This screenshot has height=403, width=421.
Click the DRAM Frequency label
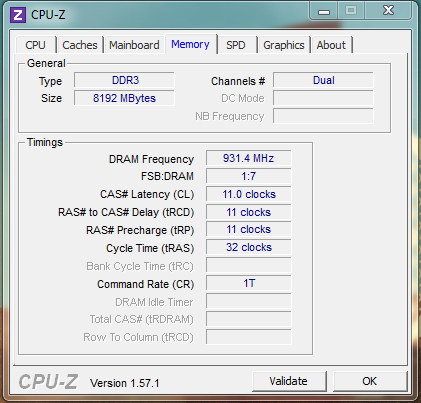[151, 159]
